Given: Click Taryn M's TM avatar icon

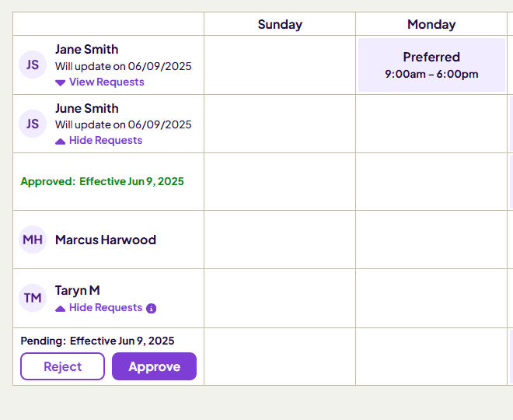Looking at the screenshot, I should (33, 298).
